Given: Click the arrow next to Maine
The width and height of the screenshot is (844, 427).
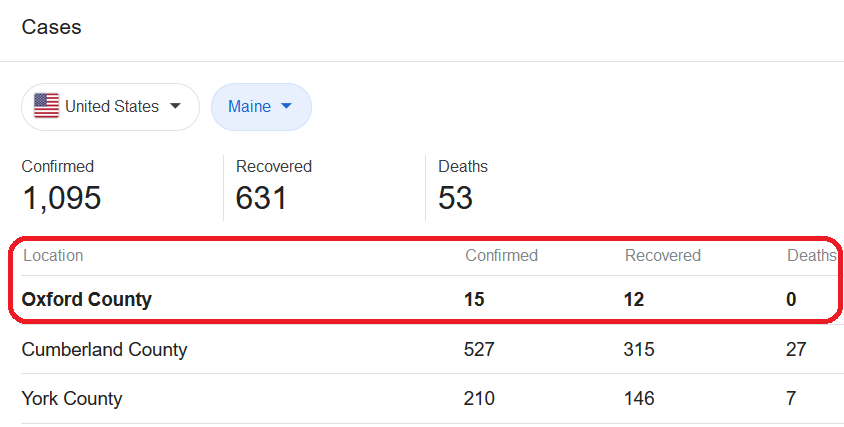Looking at the screenshot, I should [286, 106].
